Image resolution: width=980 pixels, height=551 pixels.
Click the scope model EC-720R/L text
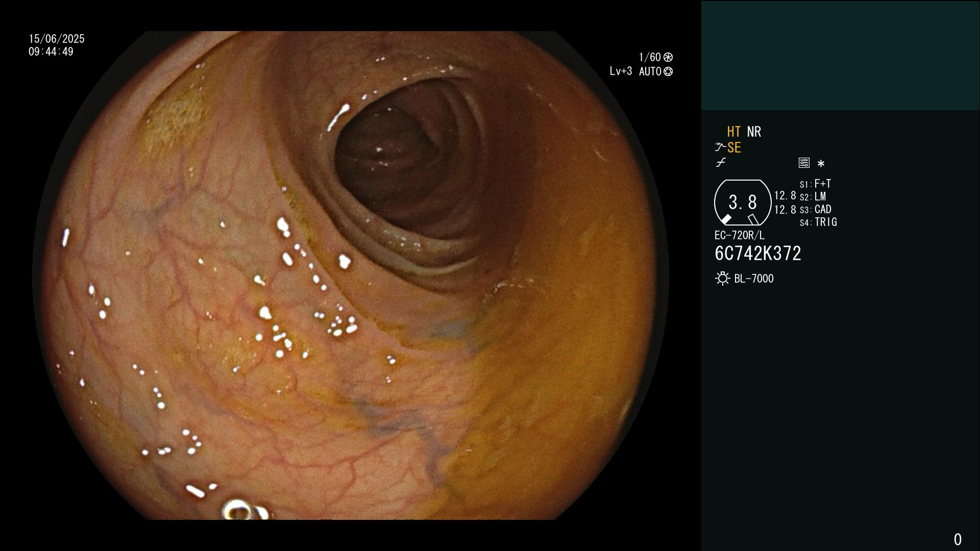pos(740,235)
